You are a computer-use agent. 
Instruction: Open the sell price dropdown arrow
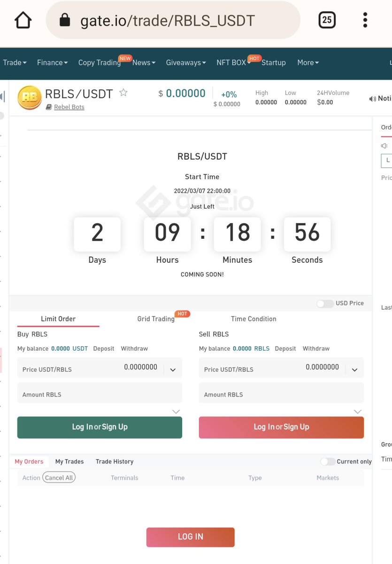click(354, 370)
